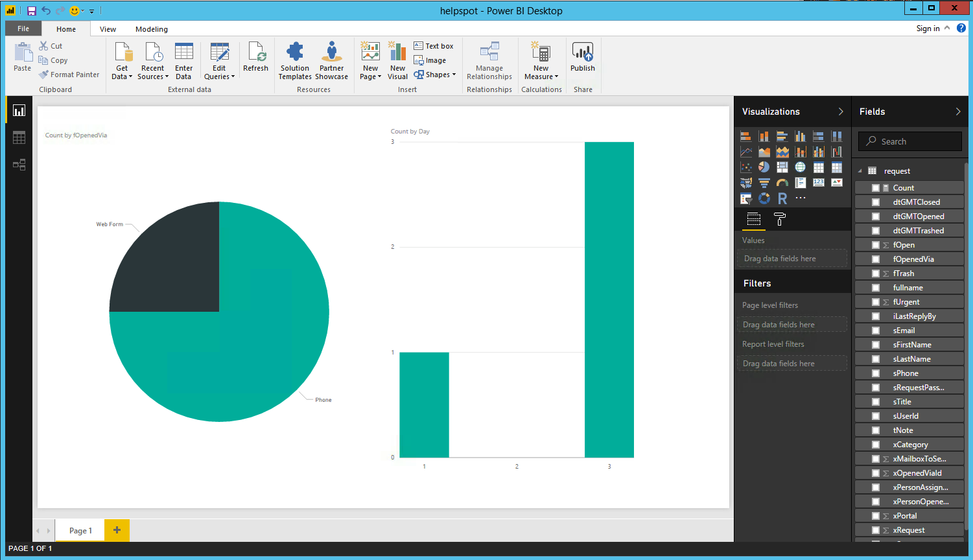Screen dimensions: 973x560
Task: Select the R script visual icon
Action: [x=782, y=198]
